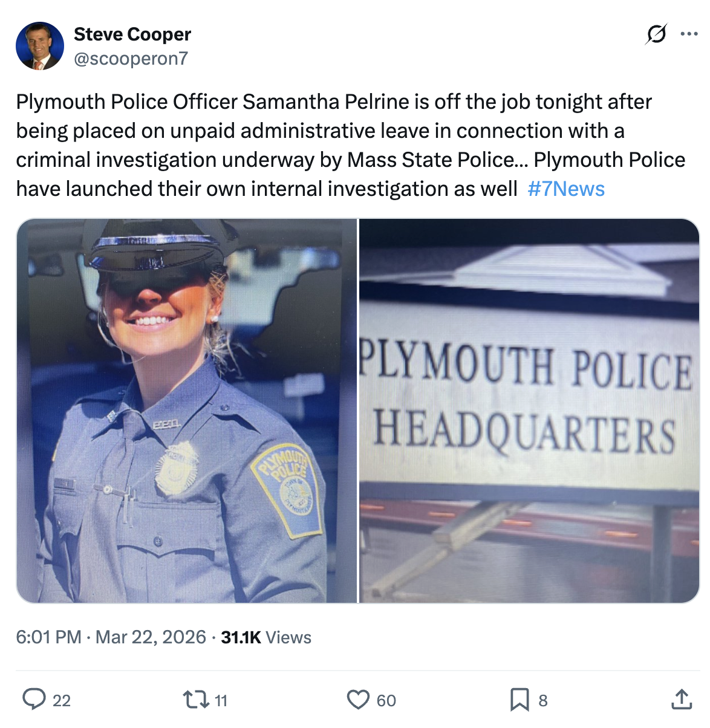Open the three-dot more options menu
The height and width of the screenshot is (728, 710).
click(x=689, y=34)
